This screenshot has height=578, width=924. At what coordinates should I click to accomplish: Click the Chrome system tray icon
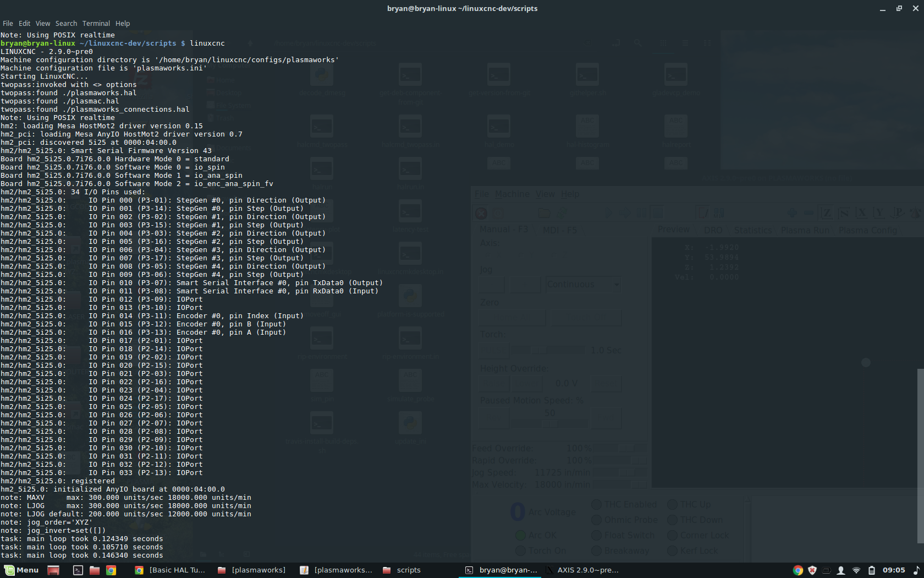point(798,570)
